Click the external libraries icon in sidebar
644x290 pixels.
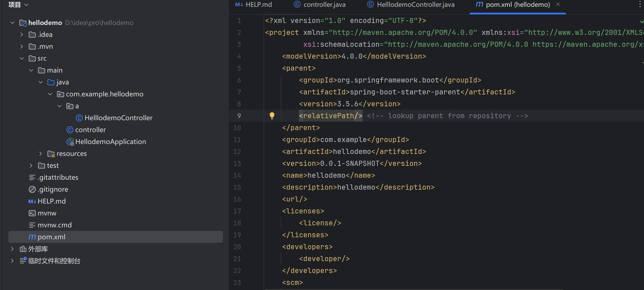click(23, 249)
